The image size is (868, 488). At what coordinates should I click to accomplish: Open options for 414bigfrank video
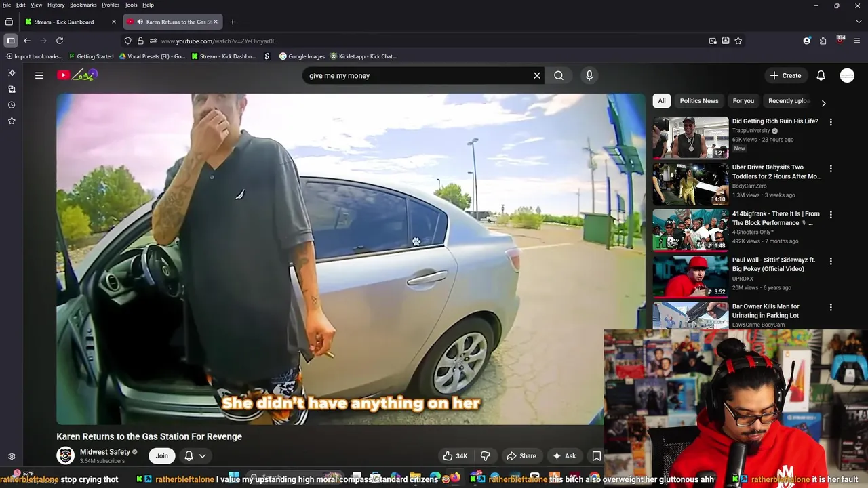831,214
